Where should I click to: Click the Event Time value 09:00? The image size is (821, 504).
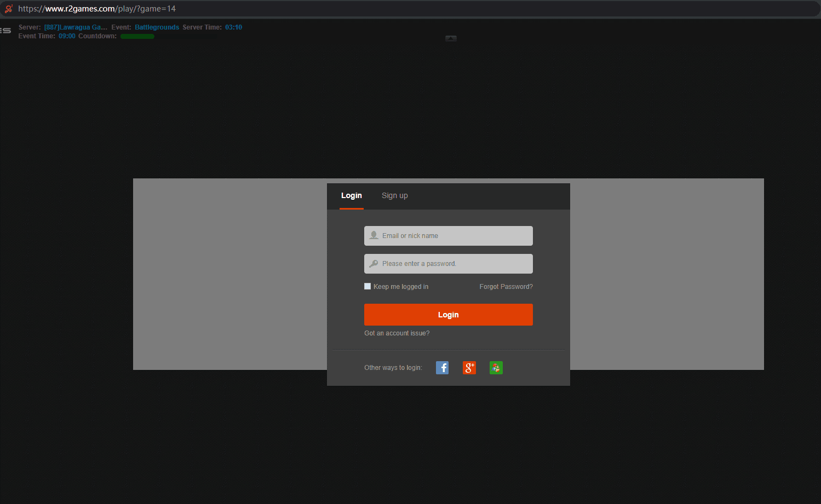point(67,36)
